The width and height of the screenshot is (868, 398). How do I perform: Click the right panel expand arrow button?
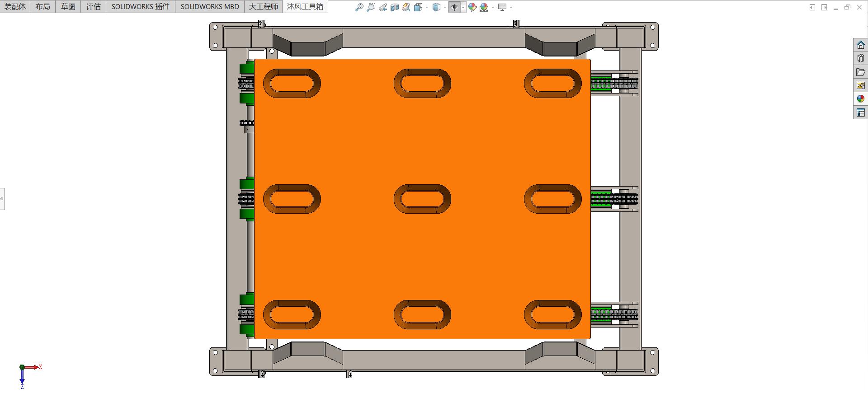[824, 7]
